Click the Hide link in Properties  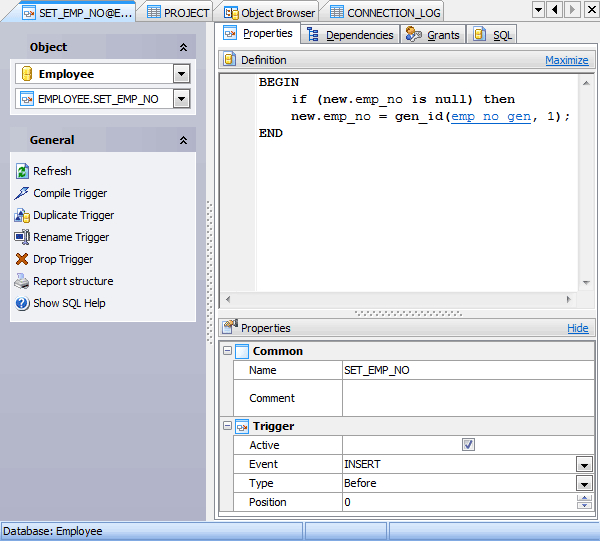(x=577, y=328)
